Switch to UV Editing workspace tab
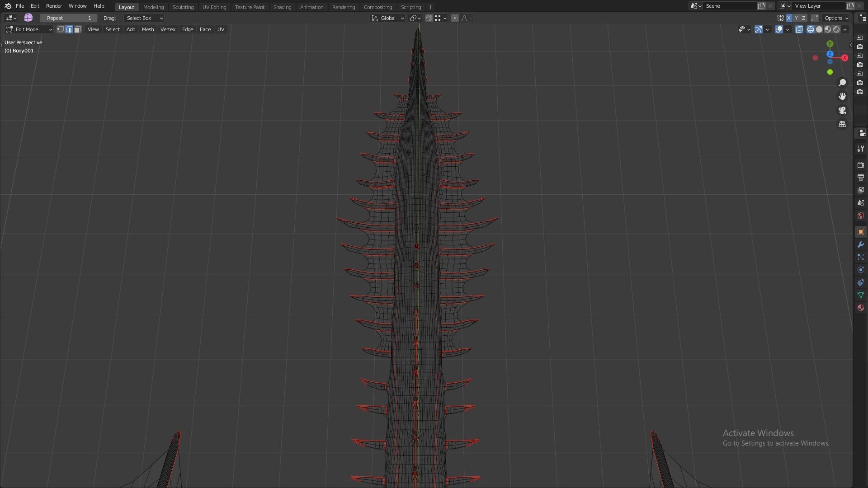The image size is (868, 488). pyautogui.click(x=214, y=7)
